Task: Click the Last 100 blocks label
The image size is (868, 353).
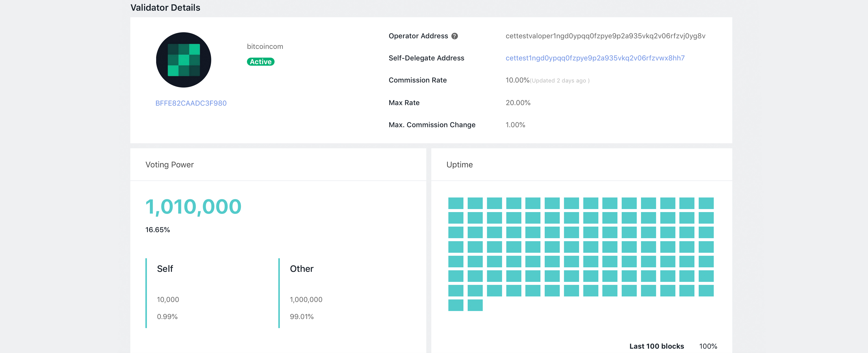Action: [x=656, y=346]
